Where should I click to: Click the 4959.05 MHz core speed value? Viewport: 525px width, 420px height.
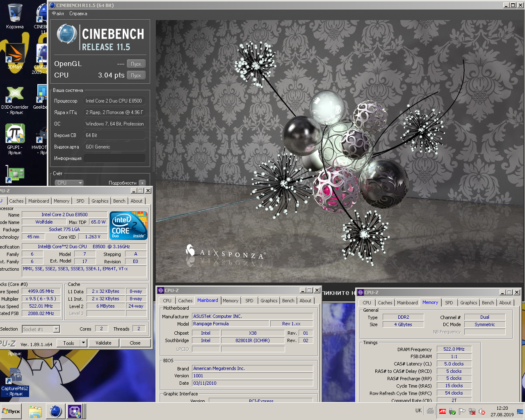pyautogui.click(x=41, y=291)
